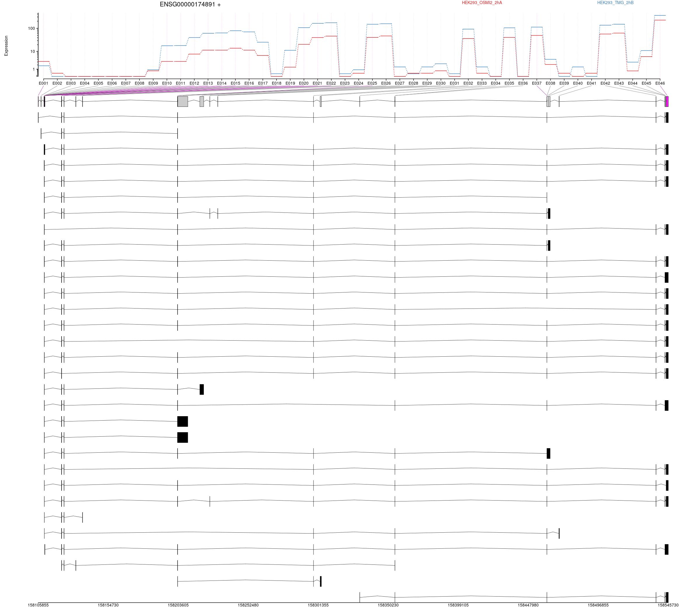This screenshot has height=610, width=700.
Task: Click the exon label E022
Action: pyautogui.click(x=331, y=83)
